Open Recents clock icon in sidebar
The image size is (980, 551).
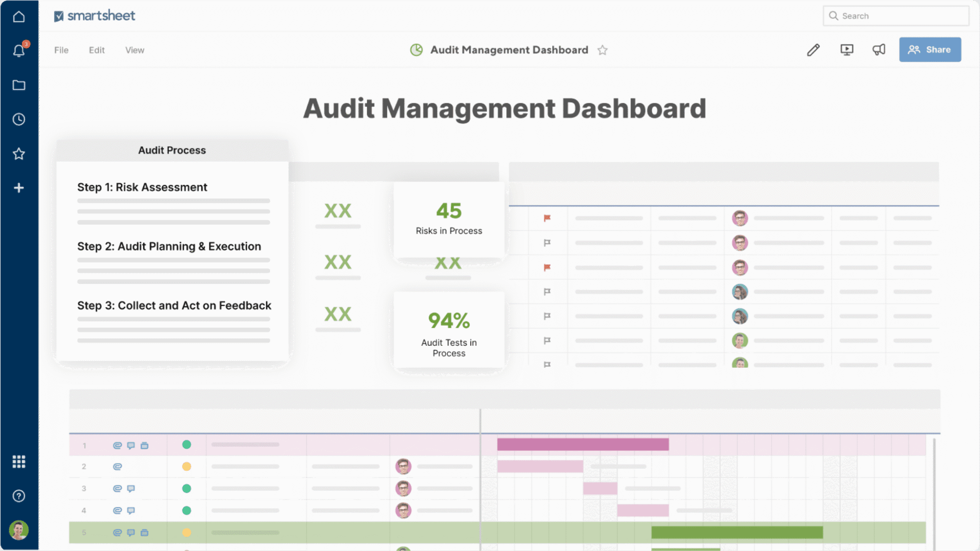tap(19, 120)
